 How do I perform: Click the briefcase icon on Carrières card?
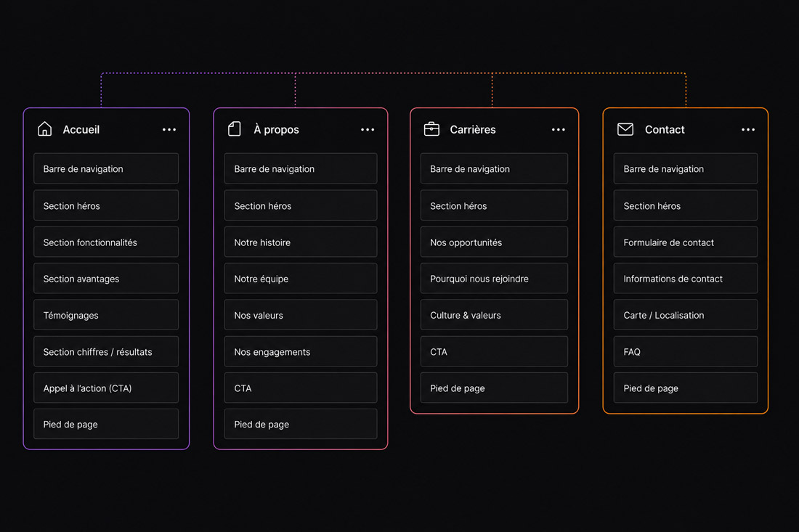(x=431, y=128)
